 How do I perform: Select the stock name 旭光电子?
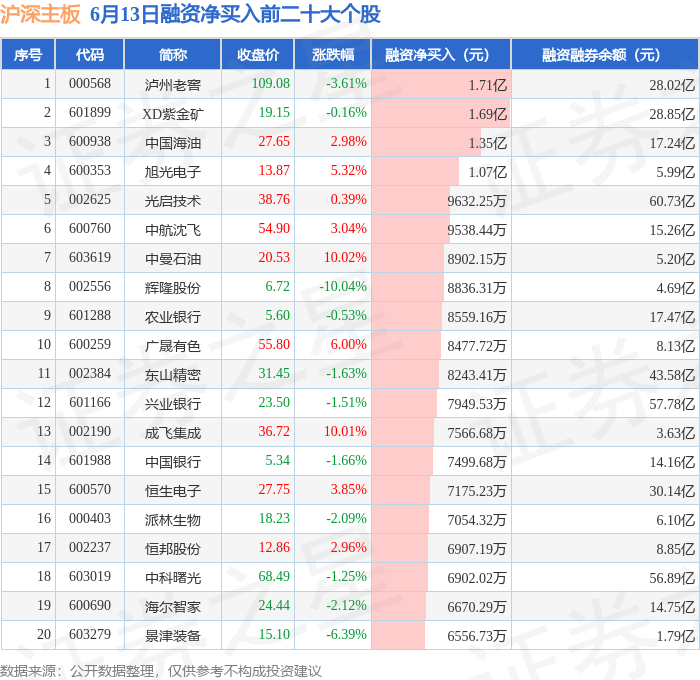click(x=173, y=172)
